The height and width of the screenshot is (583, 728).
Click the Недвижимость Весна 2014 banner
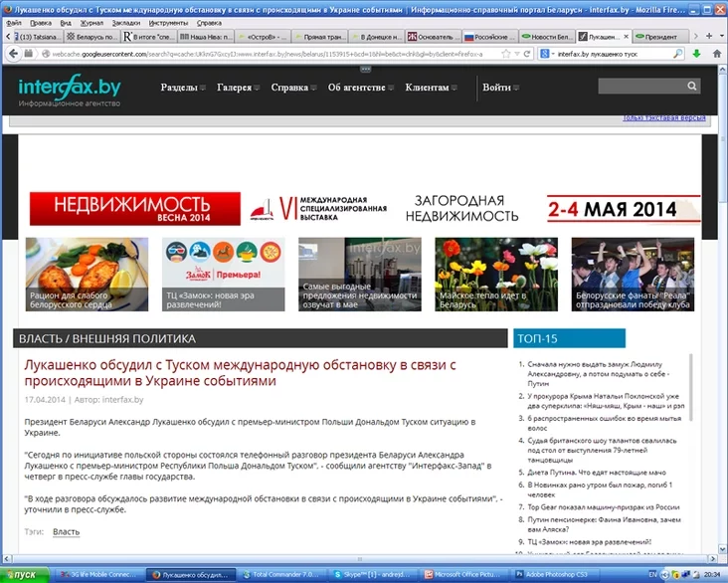click(x=134, y=209)
